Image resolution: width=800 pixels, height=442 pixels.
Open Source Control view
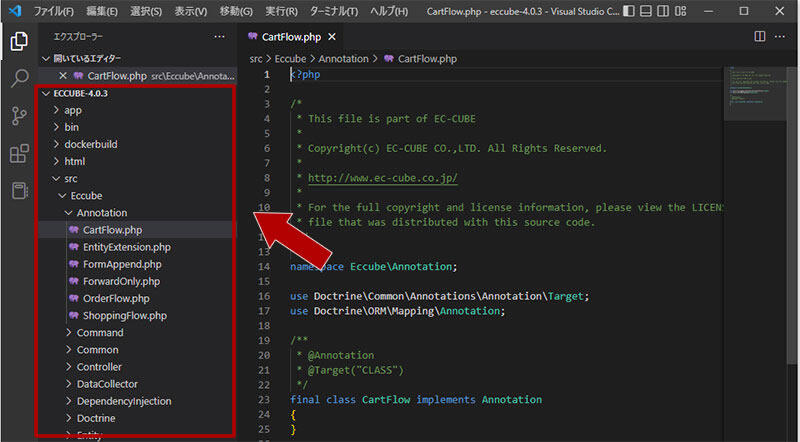(x=19, y=116)
